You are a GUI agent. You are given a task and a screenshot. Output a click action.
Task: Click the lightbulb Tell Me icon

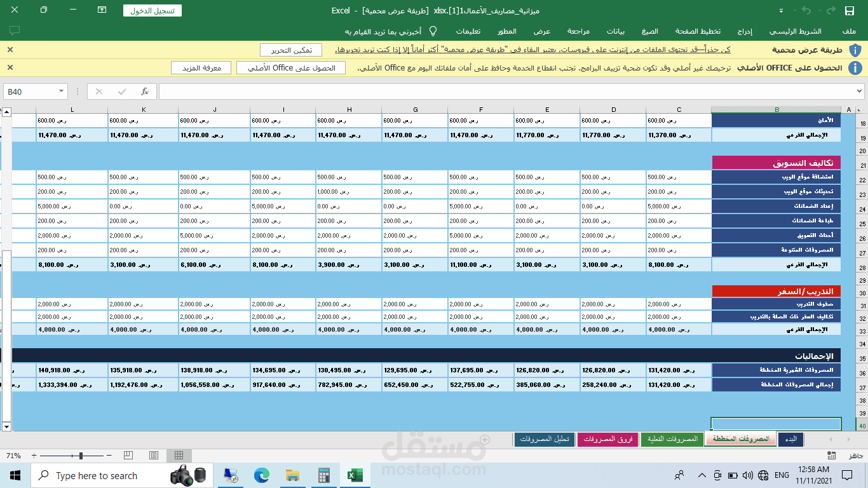433,31
